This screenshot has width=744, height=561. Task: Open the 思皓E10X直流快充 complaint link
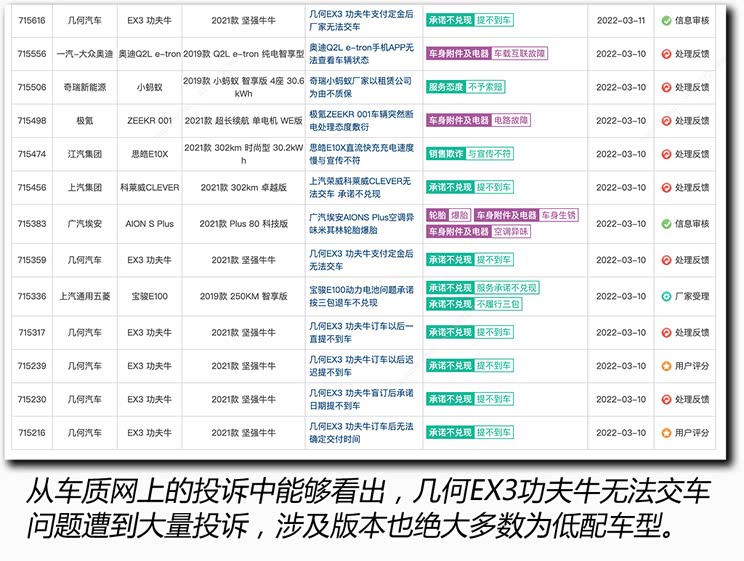[361, 154]
